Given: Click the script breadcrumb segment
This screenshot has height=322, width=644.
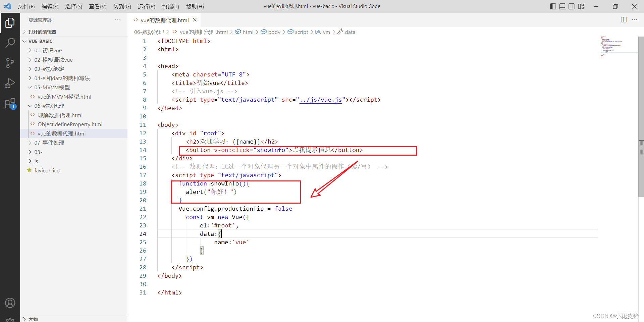Looking at the screenshot, I should point(298,32).
